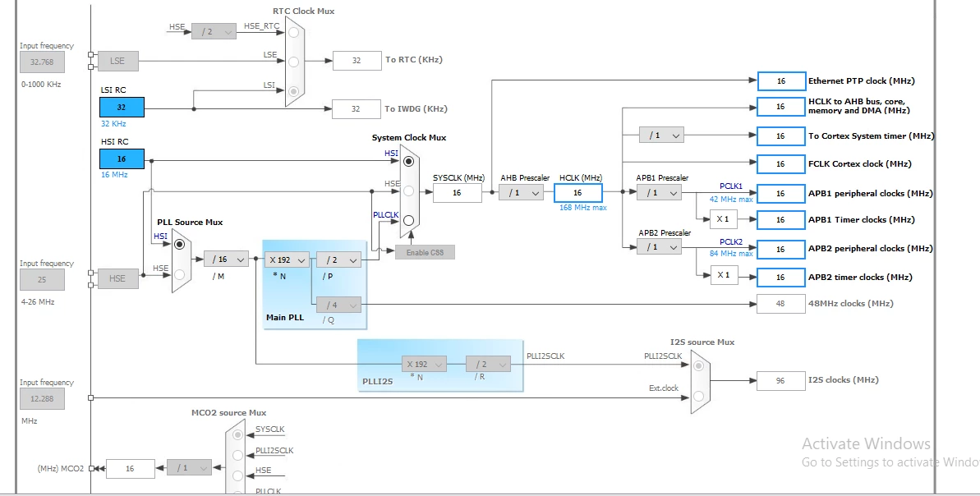The image size is (980, 496).
Task: Select PLLCLK radio in System Clock Mux
Action: coord(409,220)
